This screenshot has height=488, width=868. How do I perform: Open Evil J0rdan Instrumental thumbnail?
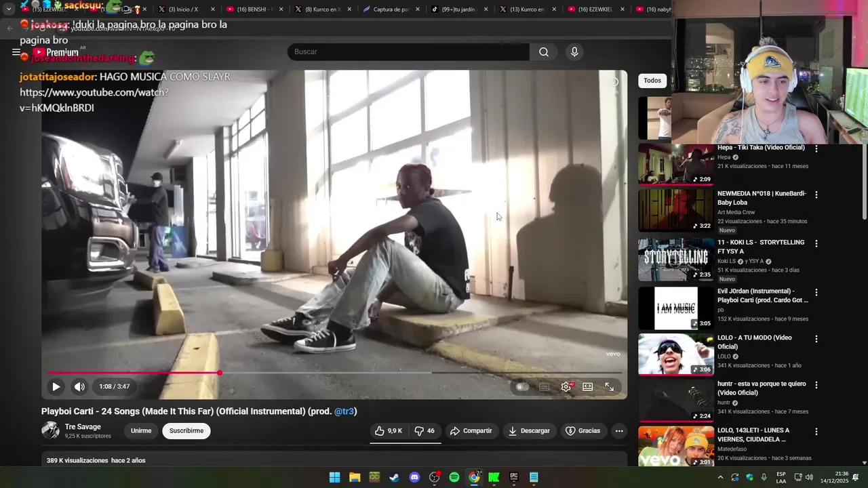click(676, 308)
